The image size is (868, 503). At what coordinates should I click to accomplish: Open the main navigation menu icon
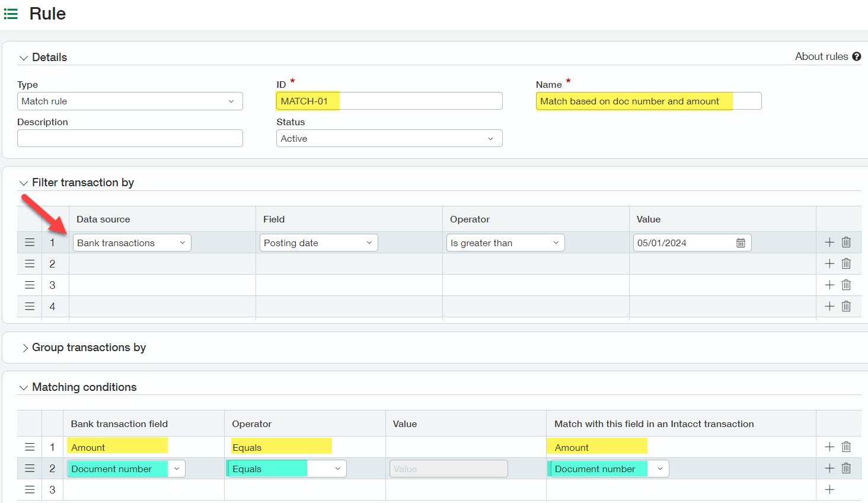11,14
